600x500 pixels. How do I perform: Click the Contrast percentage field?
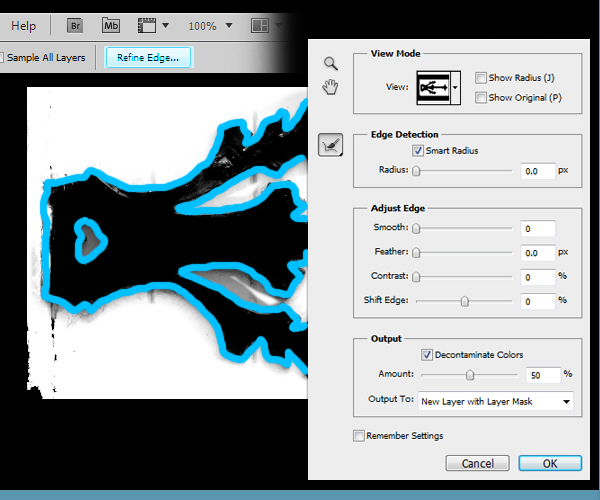538,277
